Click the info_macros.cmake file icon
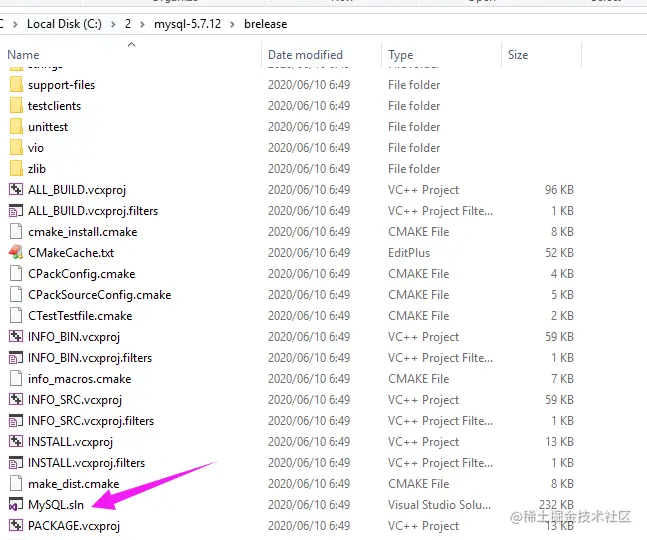 pyautogui.click(x=16, y=379)
